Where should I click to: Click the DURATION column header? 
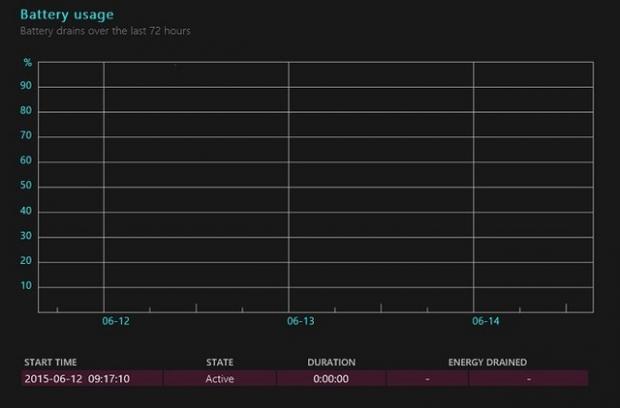[x=331, y=362]
